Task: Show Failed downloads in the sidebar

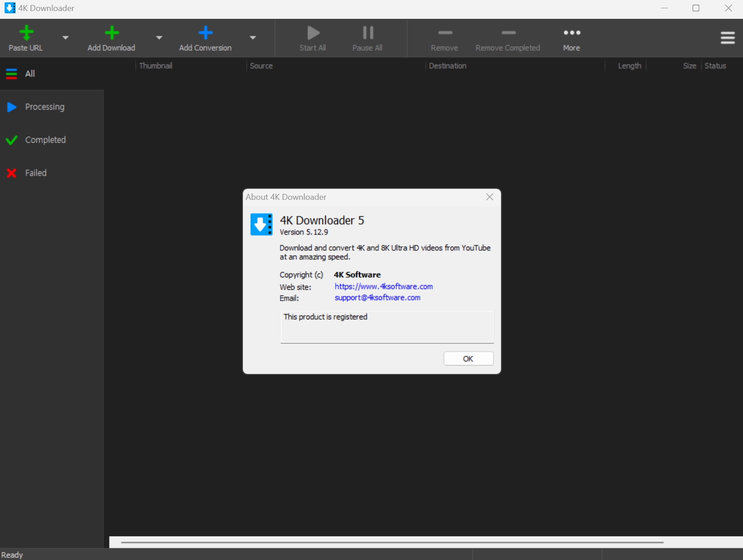Action: coord(52,173)
